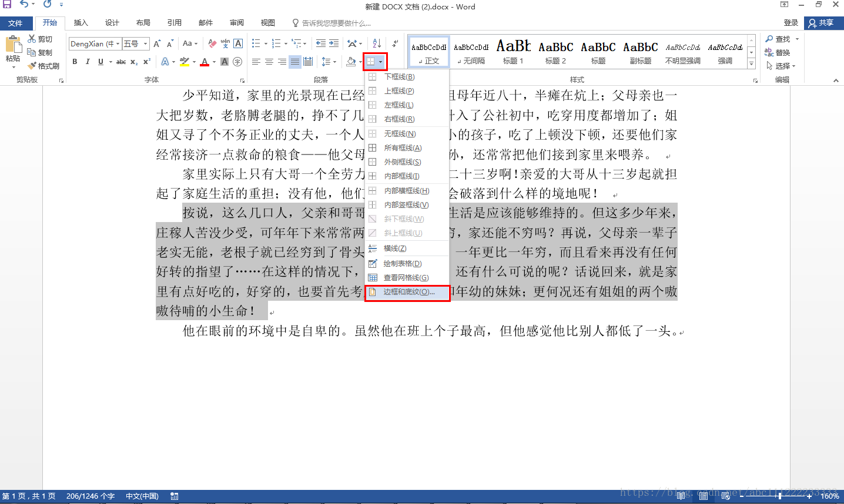The height and width of the screenshot is (504, 844).
Task: Sort the selection with the A-Z sort icon
Action: (x=377, y=43)
